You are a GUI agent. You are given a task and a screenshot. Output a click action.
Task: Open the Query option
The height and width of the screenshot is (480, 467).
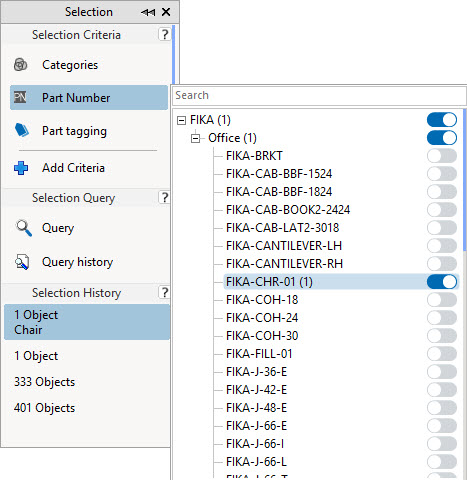[89, 228]
